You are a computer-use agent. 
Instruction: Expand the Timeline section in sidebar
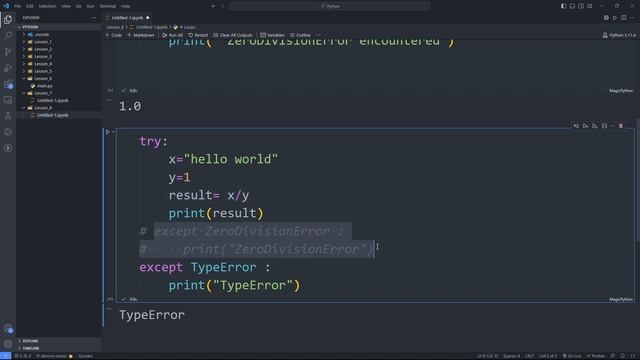31,348
